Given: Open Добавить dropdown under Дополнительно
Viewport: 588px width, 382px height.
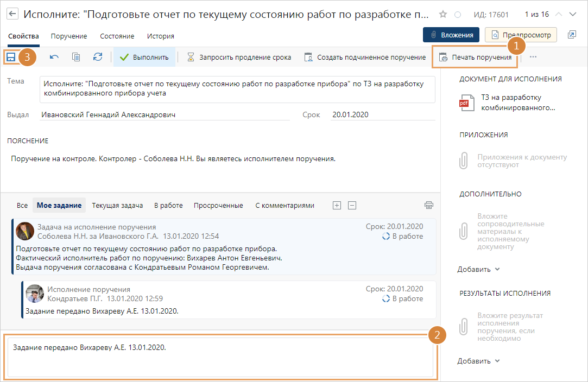Looking at the screenshot, I should 478,269.
